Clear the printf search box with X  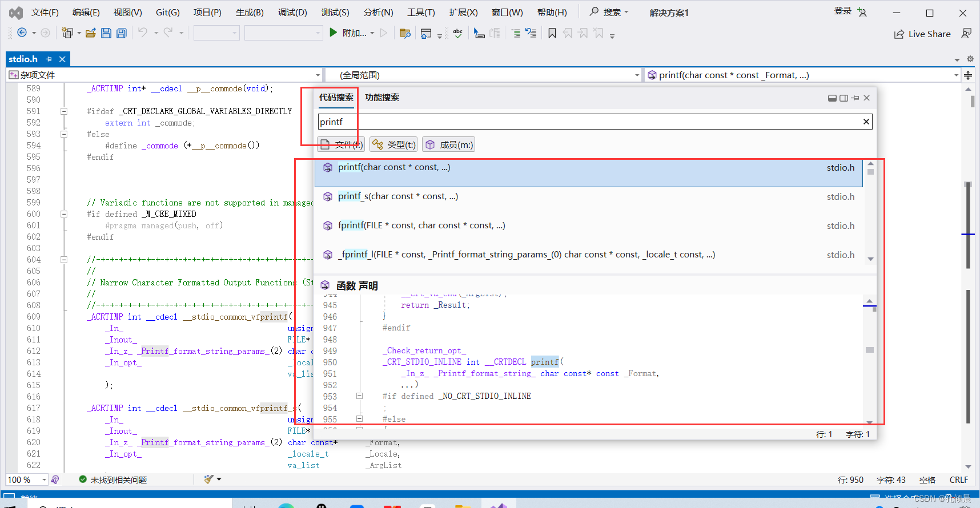[866, 122]
